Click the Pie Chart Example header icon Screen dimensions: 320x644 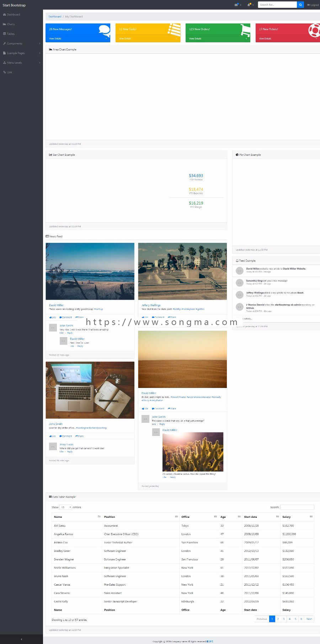coord(237,155)
